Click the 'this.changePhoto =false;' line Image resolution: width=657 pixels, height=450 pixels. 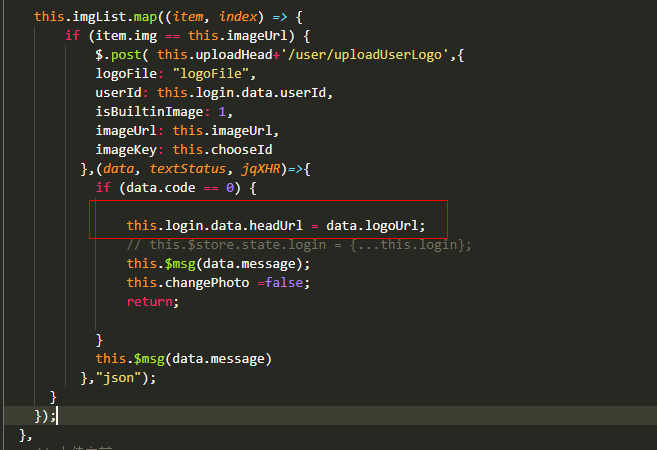click(218, 282)
